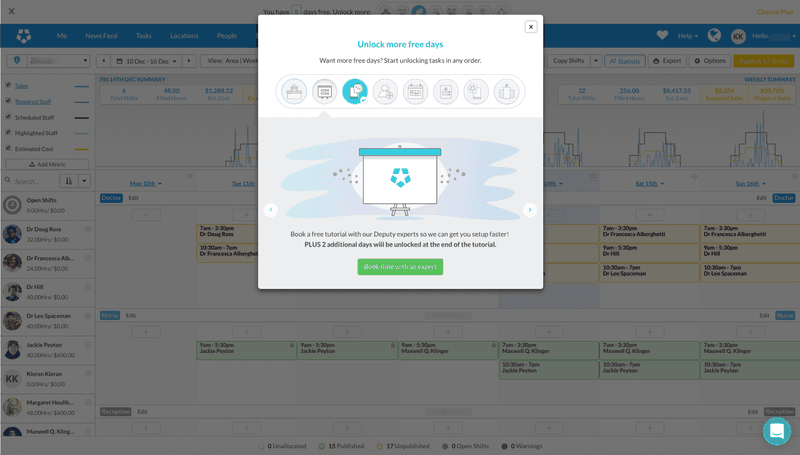This screenshot has width=800, height=455.
Task: Open the Help dropdown menu
Action: point(688,36)
